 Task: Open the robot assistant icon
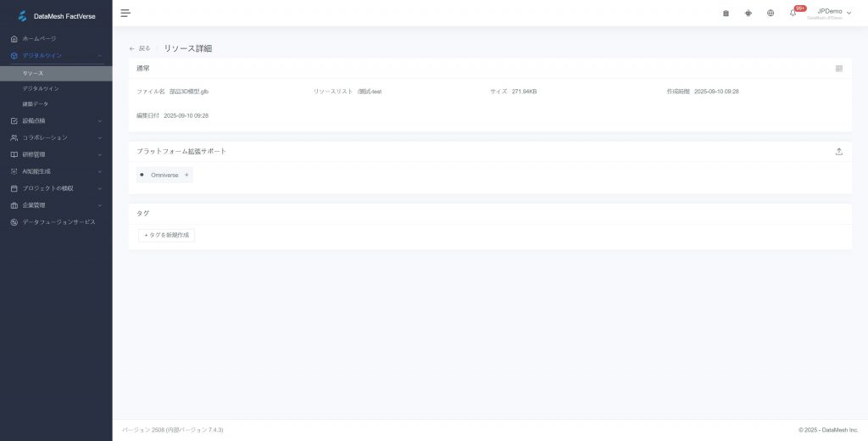(748, 13)
